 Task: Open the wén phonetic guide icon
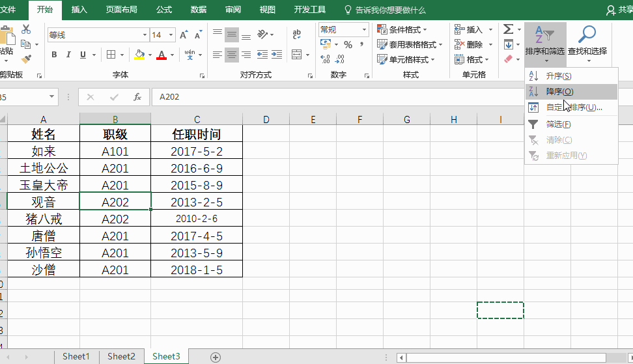pos(190,55)
